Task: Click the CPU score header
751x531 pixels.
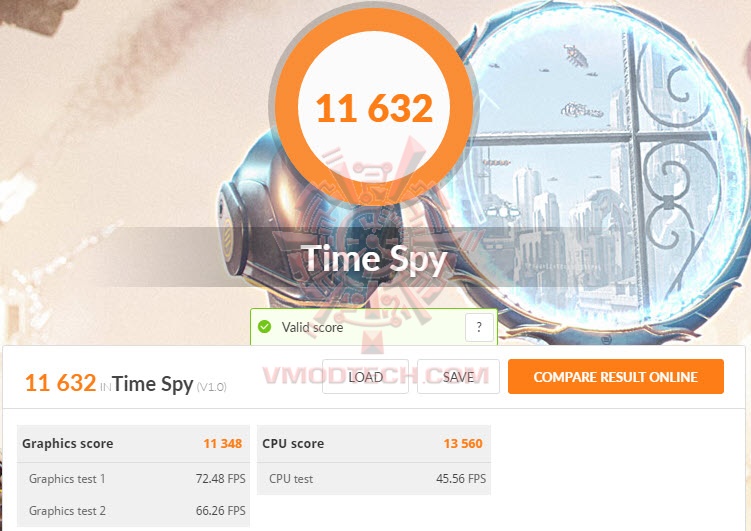Action: click(293, 443)
